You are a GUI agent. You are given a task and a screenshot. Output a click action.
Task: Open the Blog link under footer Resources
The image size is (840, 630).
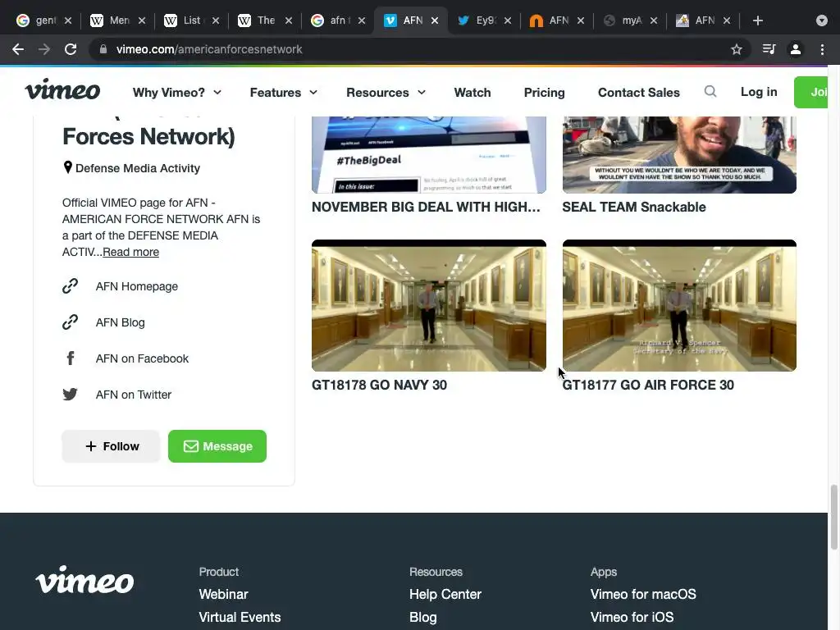422,617
